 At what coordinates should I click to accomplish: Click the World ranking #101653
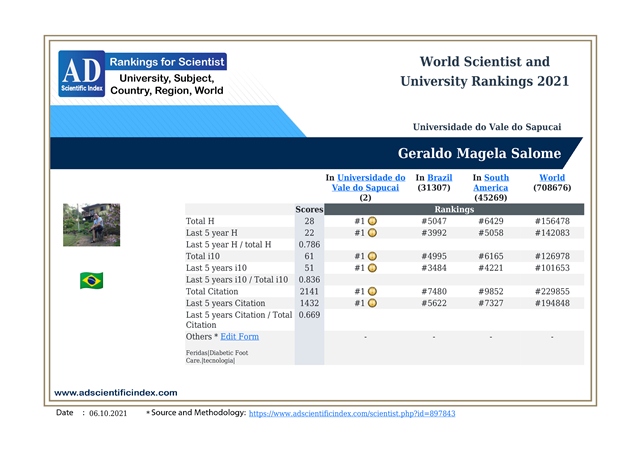(552, 268)
